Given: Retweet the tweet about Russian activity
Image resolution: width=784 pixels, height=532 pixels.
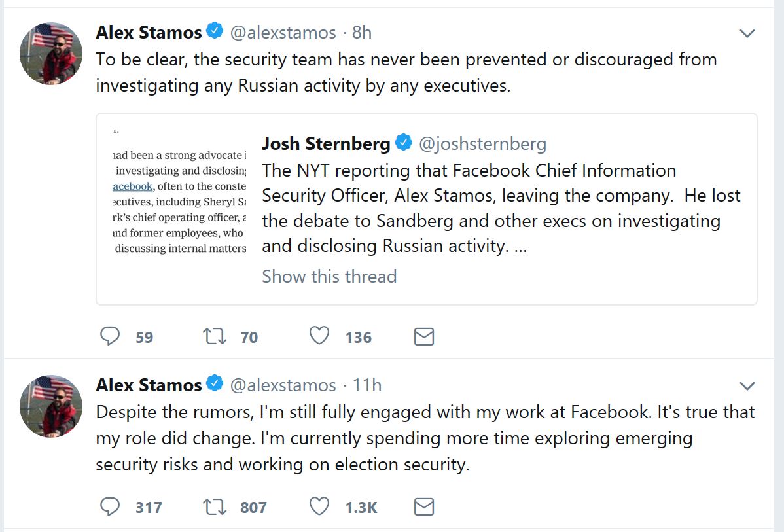Looking at the screenshot, I should coord(214,336).
